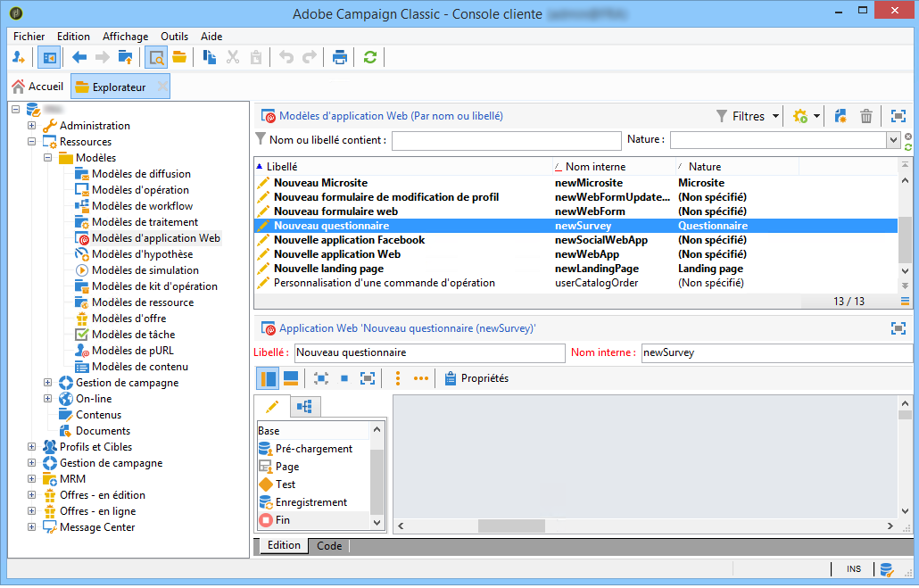Click the trash delete icon
Viewport: 919px width, 588px height.
pos(866,116)
